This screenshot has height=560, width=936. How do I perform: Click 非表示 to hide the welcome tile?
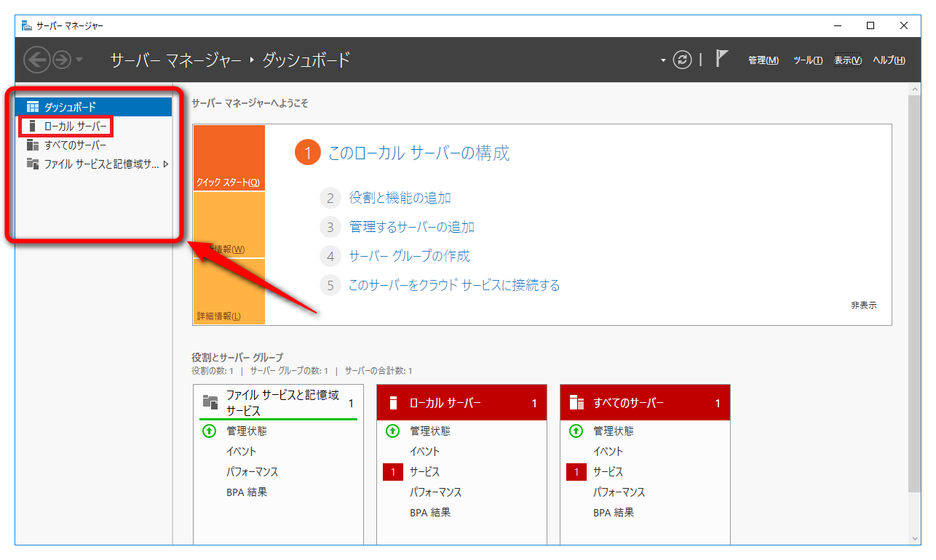(864, 305)
